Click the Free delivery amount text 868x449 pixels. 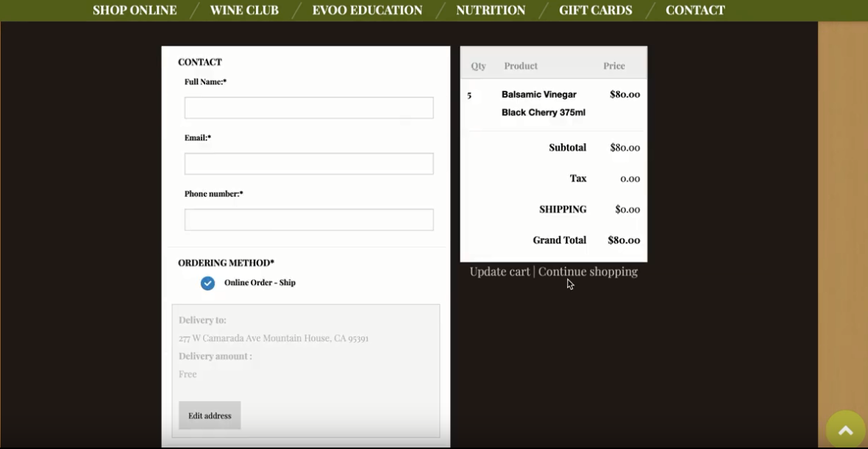pos(188,374)
